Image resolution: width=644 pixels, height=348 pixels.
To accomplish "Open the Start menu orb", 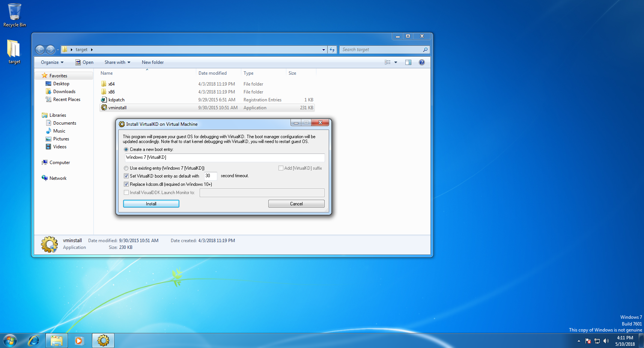I will [x=10, y=341].
